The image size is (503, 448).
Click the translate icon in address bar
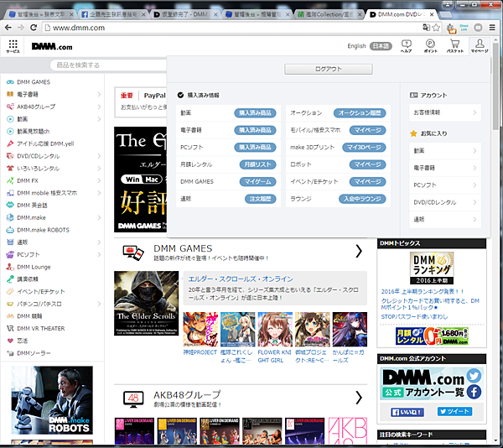[x=426, y=28]
